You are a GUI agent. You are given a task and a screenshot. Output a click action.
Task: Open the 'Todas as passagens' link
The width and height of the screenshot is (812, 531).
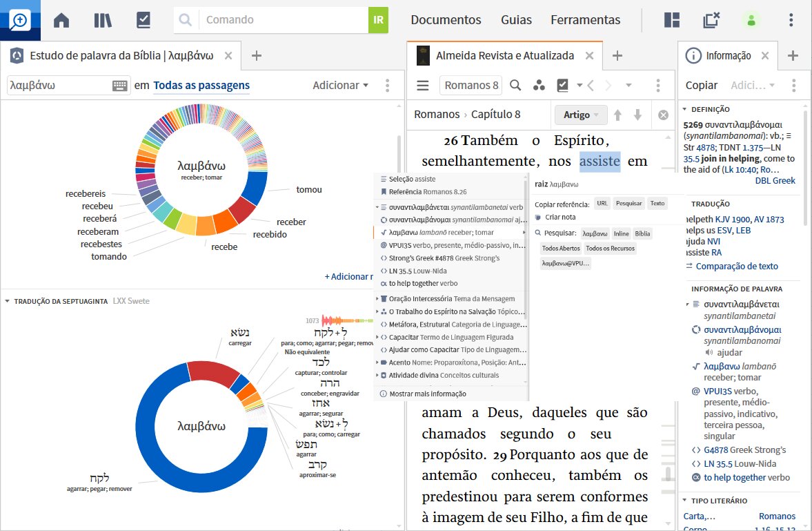click(x=201, y=86)
